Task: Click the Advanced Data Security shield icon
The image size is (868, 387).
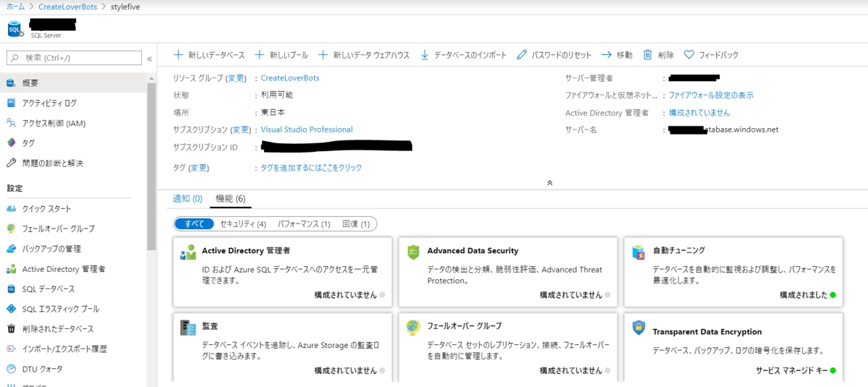Action: 414,252
